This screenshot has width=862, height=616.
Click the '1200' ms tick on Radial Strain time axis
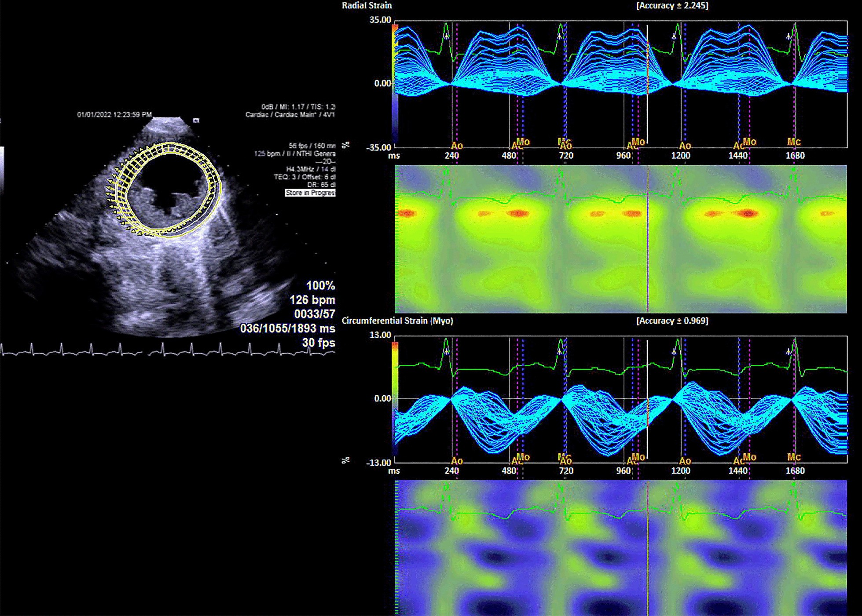(681, 156)
